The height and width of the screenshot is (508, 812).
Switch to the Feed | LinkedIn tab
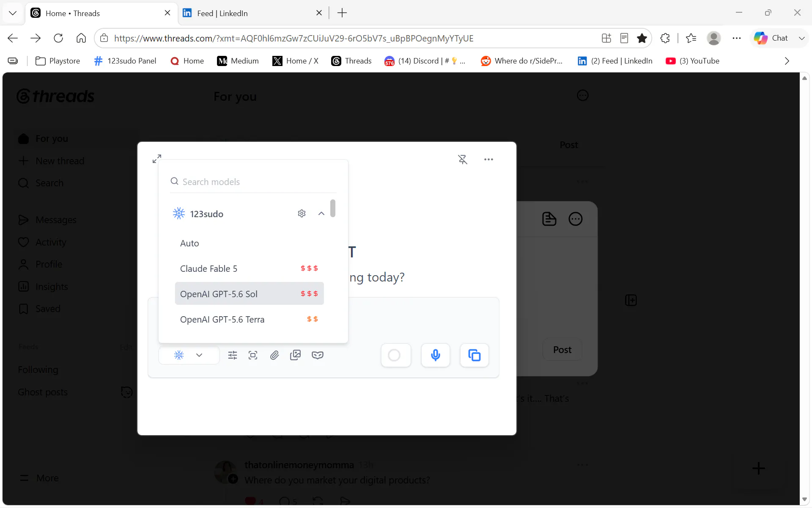[252, 13]
